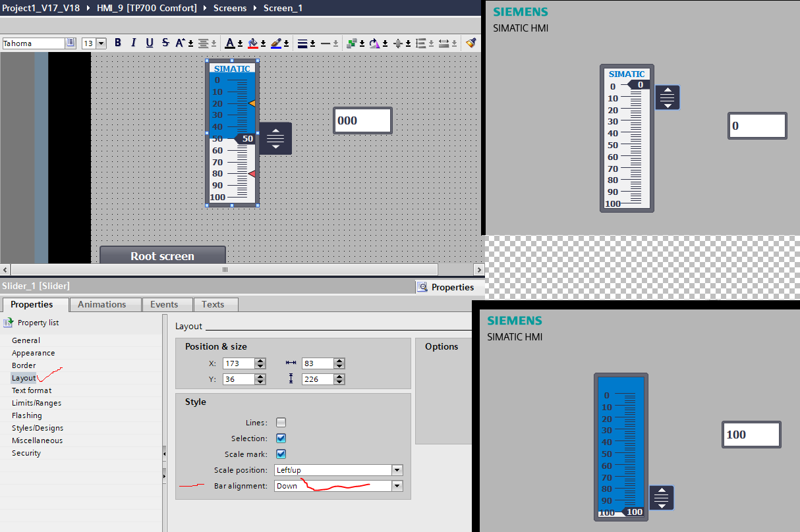Click the height field showing 226
800x532 pixels.
pyautogui.click(x=318, y=379)
